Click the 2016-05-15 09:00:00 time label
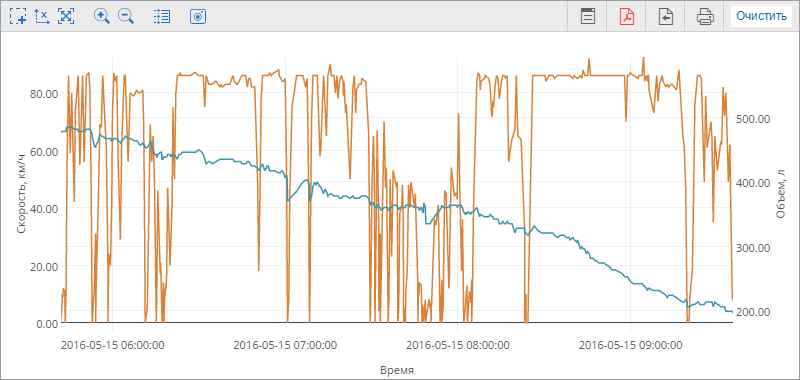800x380 pixels. tap(631, 345)
